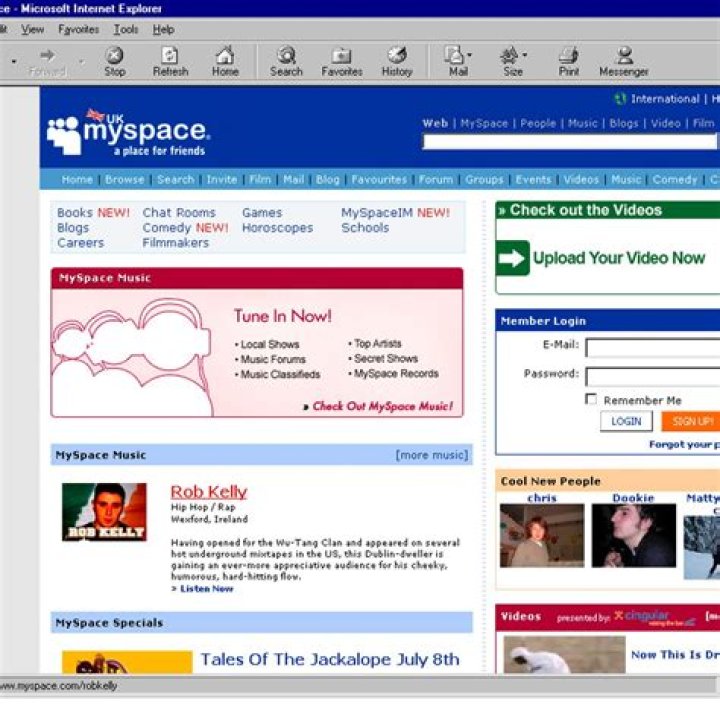Tick the Remember Me checkbox
Screen dimensions: 720x720
pos(591,399)
